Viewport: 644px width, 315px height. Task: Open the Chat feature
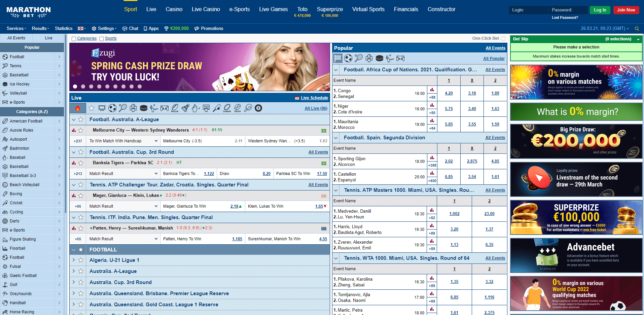pyautogui.click(x=130, y=28)
